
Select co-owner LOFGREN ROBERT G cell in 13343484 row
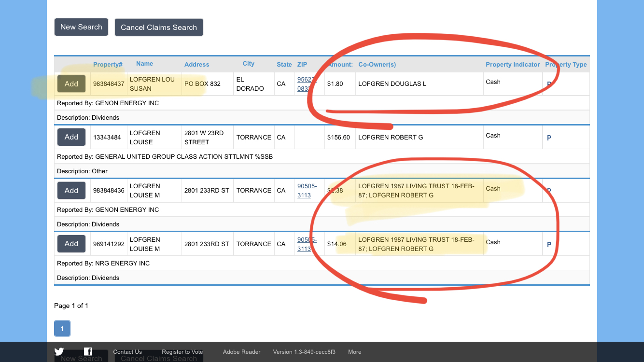(x=420, y=137)
